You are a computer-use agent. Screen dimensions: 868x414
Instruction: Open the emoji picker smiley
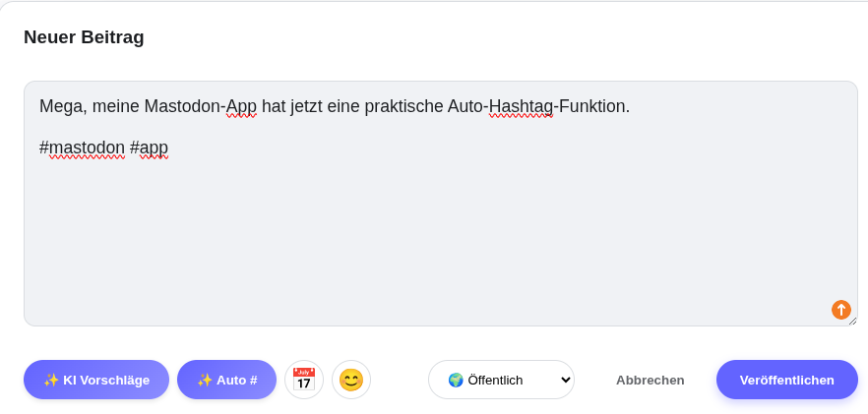tap(351, 380)
